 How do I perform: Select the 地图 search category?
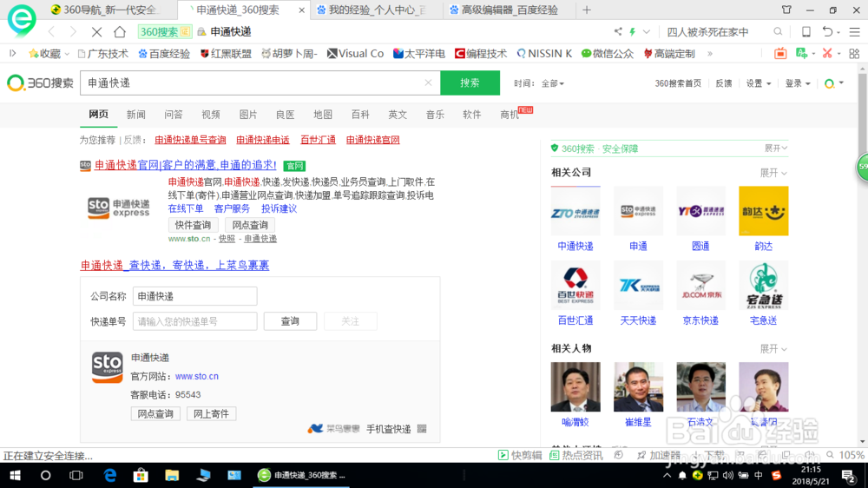tap(323, 115)
